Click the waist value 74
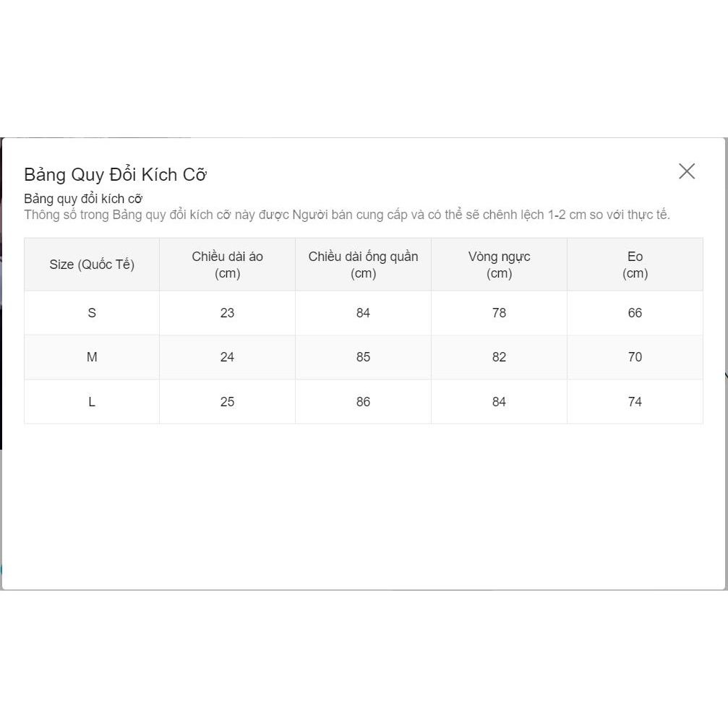Screen dimensions: 728x728 click(x=635, y=402)
